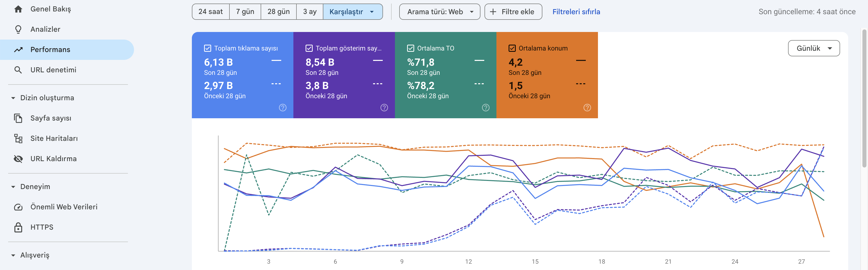Image resolution: width=868 pixels, height=270 pixels.
Task: Open the HTTPS padlock icon
Action: [x=18, y=227]
